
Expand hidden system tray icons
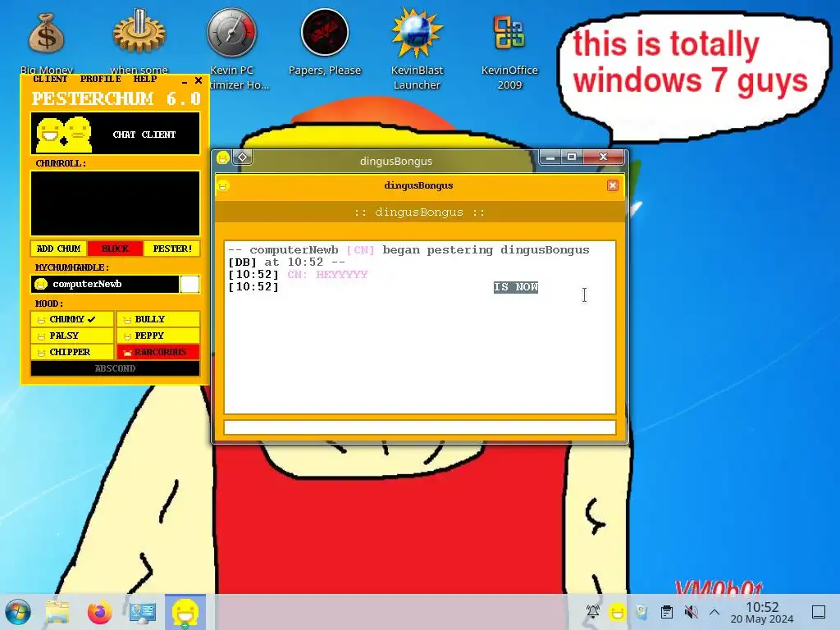pyautogui.click(x=714, y=612)
